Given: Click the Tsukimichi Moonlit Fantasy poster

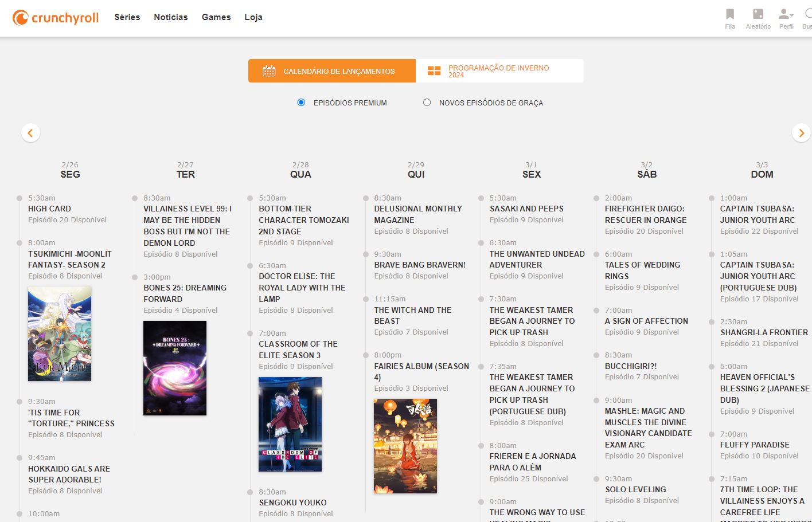Looking at the screenshot, I should pyautogui.click(x=59, y=333).
